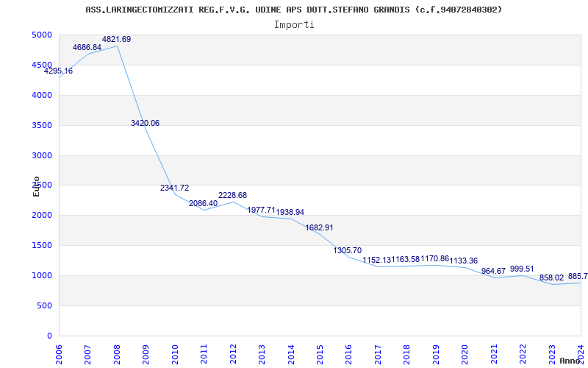Select the 2228.68 data label
The image size is (588, 368).
(x=232, y=195)
